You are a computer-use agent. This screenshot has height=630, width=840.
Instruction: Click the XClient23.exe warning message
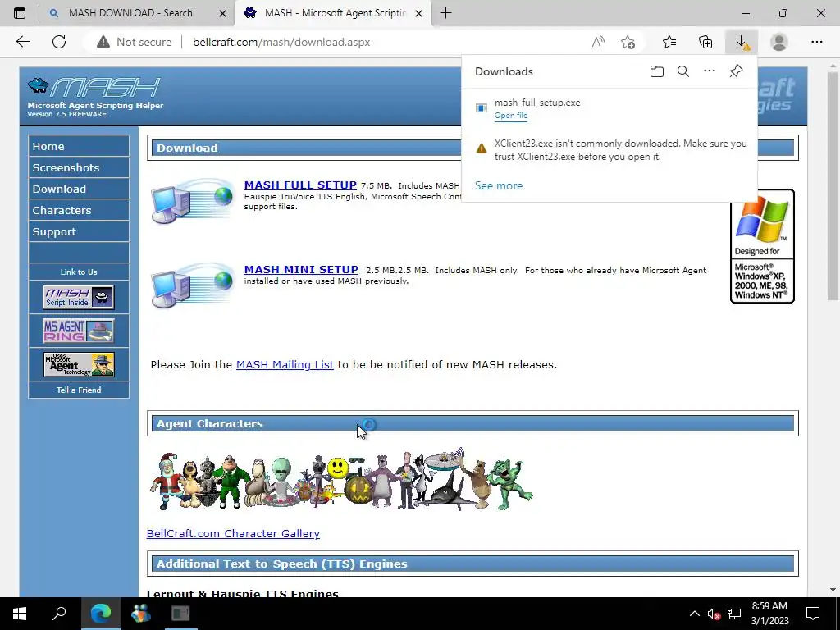tap(620, 150)
